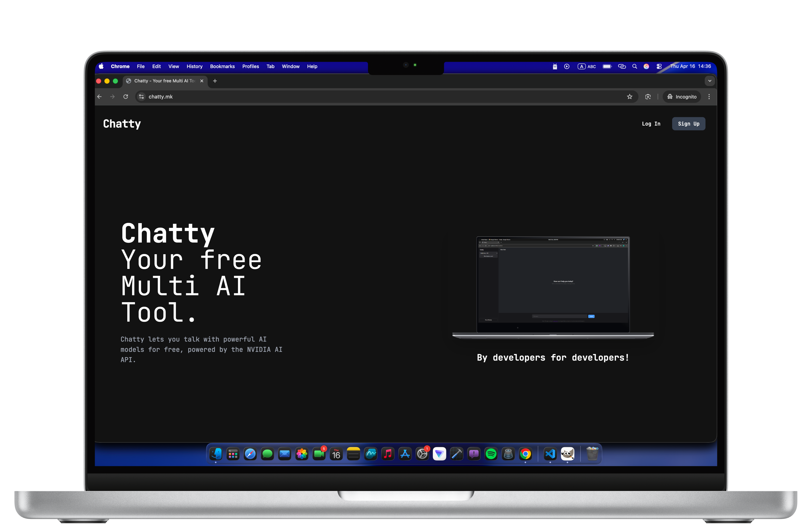The image size is (812, 528).
Task: Open FaceTime from the dock
Action: point(319,454)
